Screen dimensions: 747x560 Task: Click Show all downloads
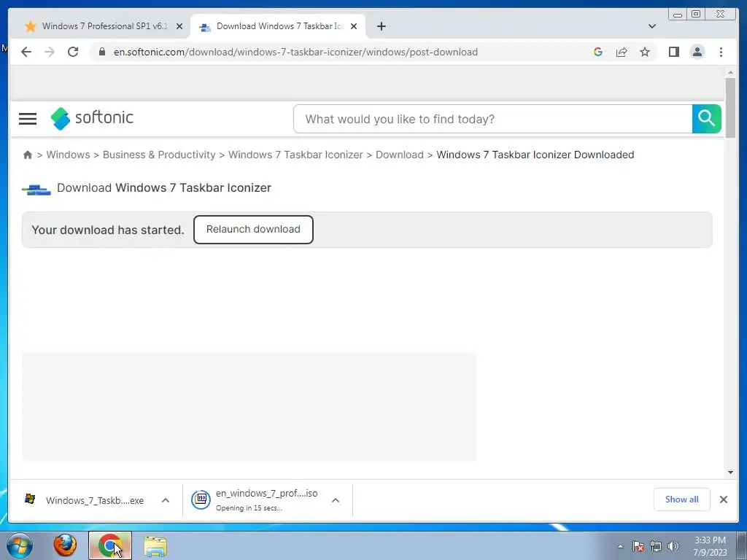682,499
